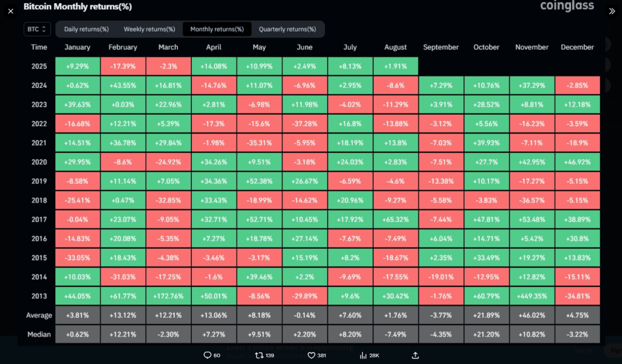The image size is (622, 364).
Task: Switch to Daily returns(%) tab
Action: tap(86, 29)
